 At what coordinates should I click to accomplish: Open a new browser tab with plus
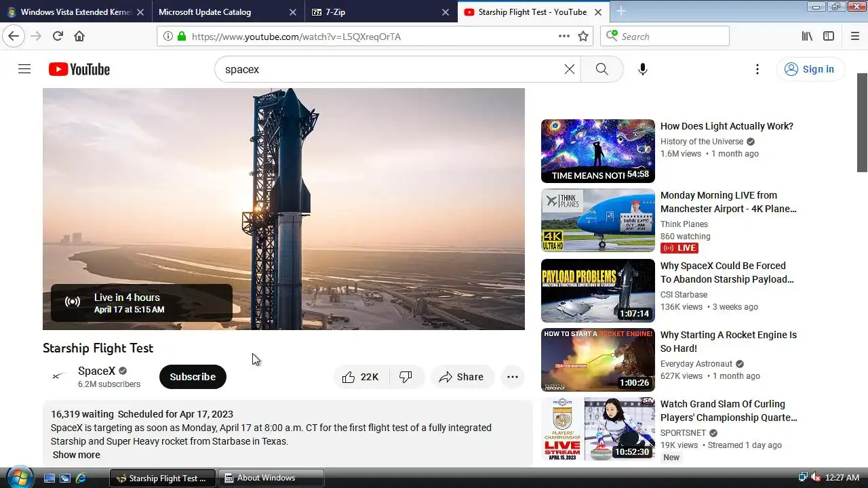click(620, 12)
